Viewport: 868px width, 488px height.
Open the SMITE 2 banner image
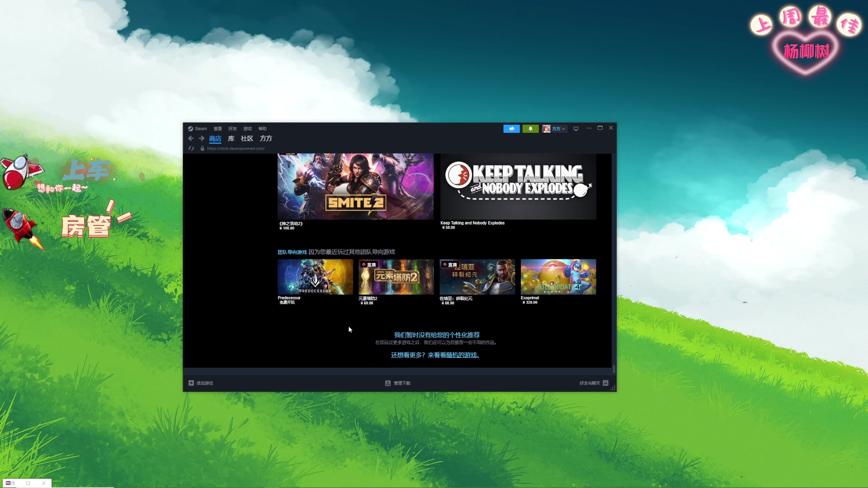coord(355,187)
